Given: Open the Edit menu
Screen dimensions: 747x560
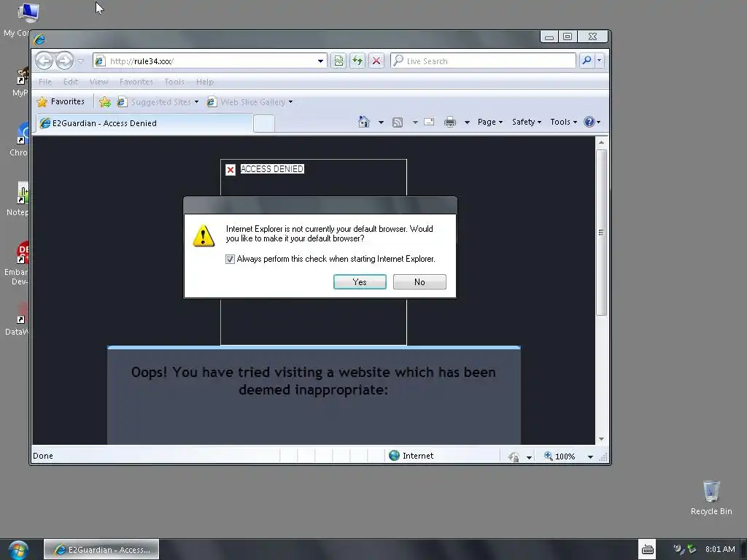Looking at the screenshot, I should (x=71, y=82).
